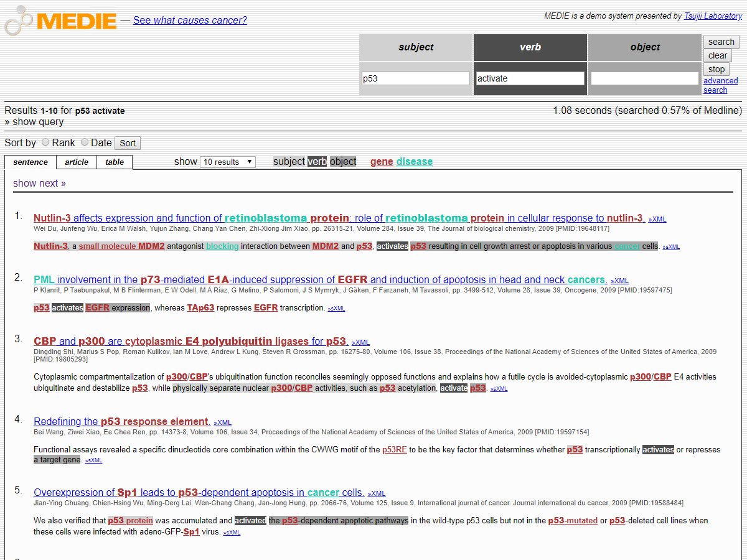The width and height of the screenshot is (747, 560).
Task: Click the Sort button
Action: pos(128,143)
